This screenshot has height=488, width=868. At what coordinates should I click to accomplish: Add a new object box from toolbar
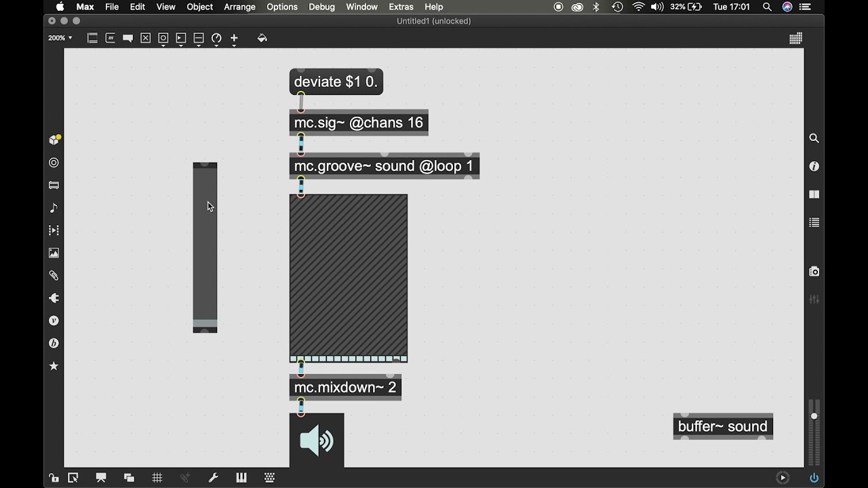[93, 38]
